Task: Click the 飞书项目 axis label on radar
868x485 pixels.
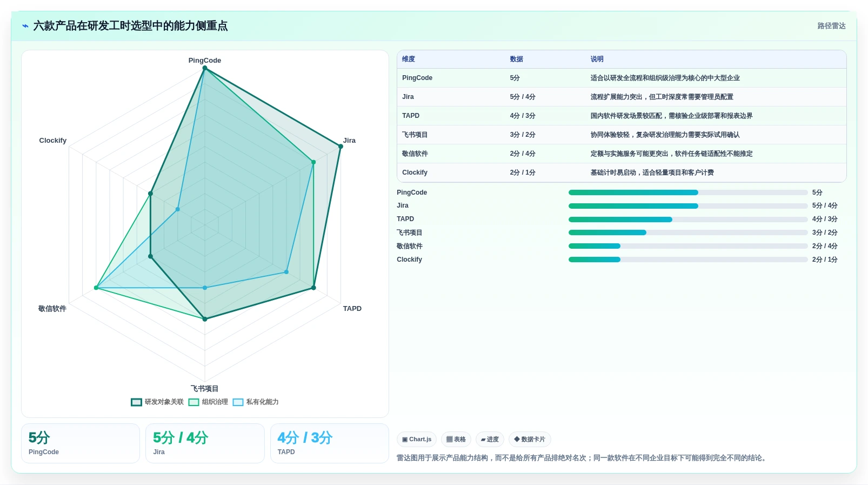Action: [205, 389]
